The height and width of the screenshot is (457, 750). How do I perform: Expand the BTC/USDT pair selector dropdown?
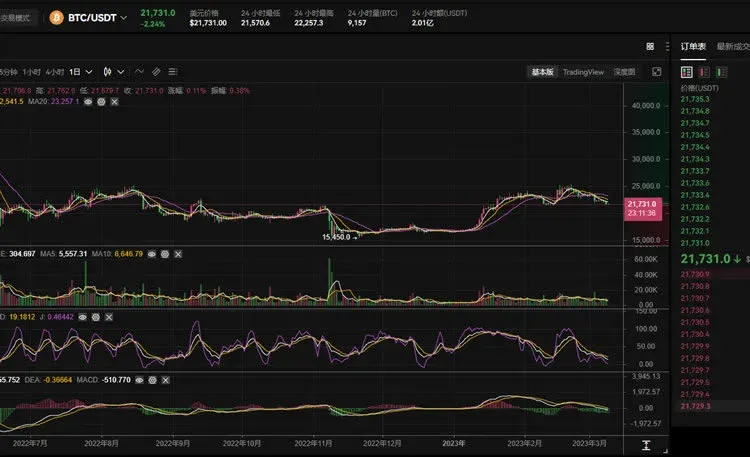click(x=124, y=18)
